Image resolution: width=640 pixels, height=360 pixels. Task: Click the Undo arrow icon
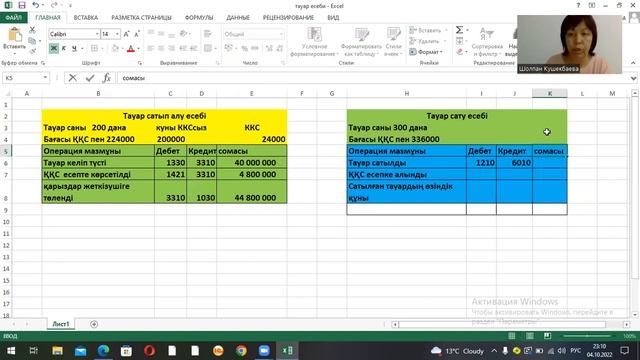36,5
